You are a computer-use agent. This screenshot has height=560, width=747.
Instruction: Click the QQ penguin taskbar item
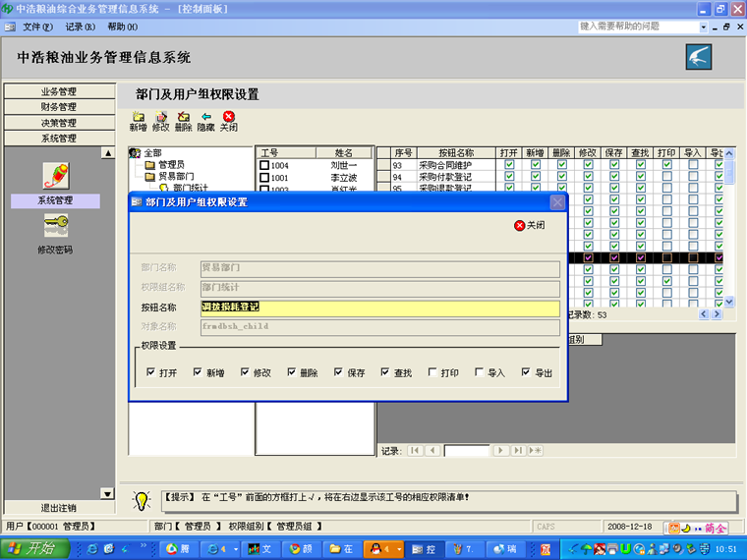pos(383,549)
